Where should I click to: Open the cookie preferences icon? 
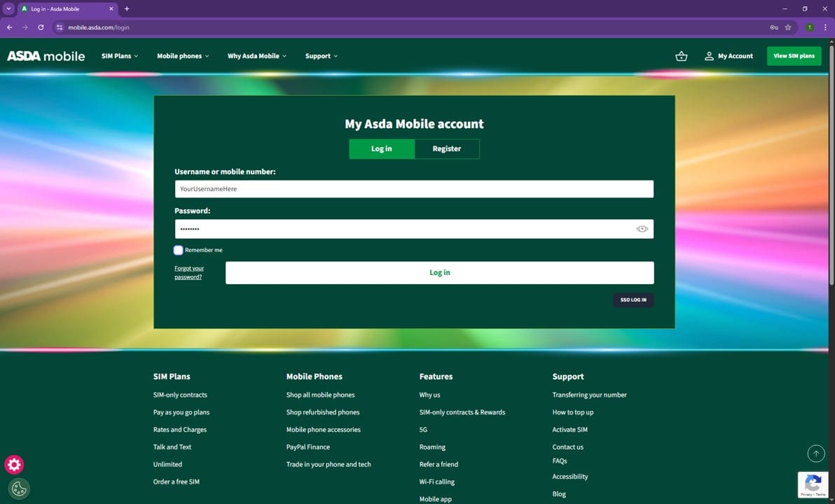coord(19,489)
